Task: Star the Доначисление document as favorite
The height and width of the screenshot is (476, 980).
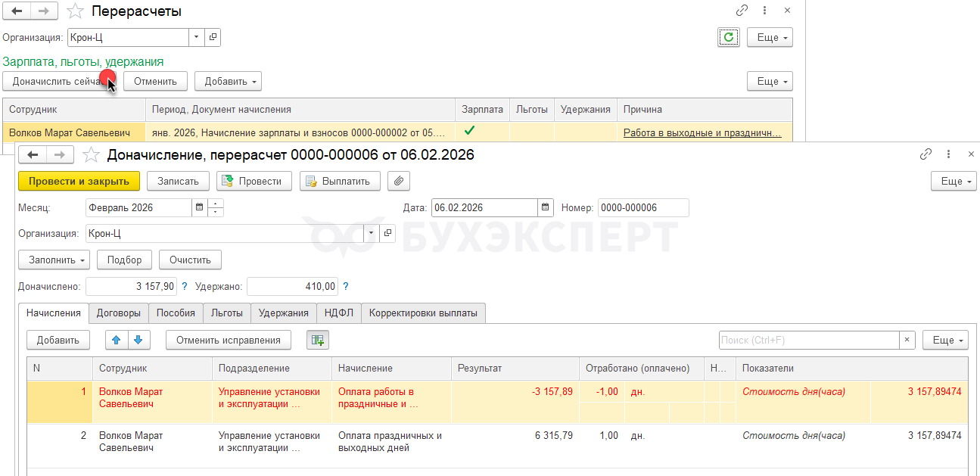Action: click(x=91, y=155)
